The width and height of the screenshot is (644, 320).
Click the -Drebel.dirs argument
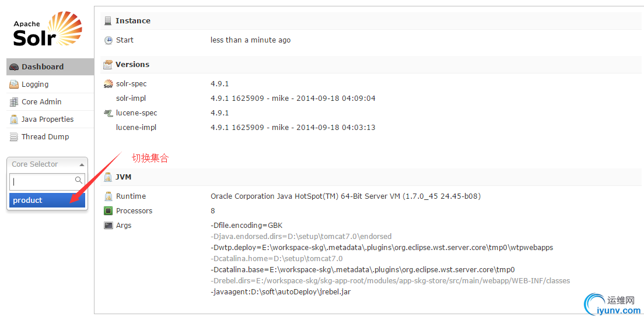click(x=390, y=281)
